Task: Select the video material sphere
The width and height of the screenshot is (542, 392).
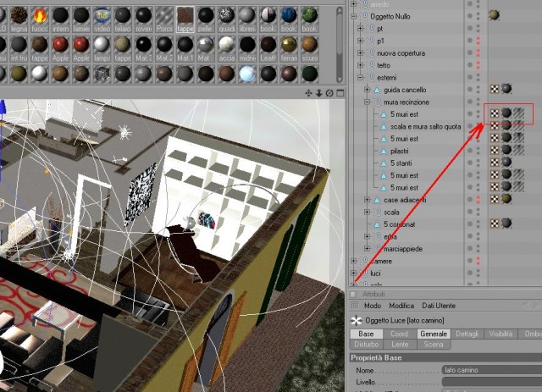Action: [102, 16]
